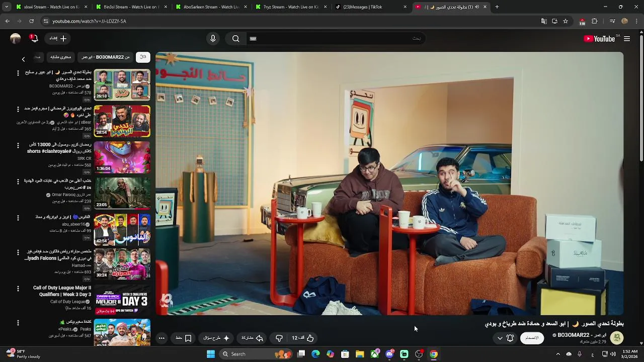Click the address bar URL
The height and width of the screenshot is (362, 644).
point(89,21)
